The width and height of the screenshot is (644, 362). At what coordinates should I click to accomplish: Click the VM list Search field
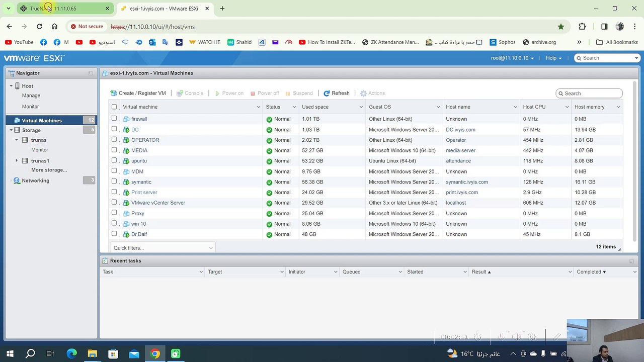pyautogui.click(x=589, y=94)
